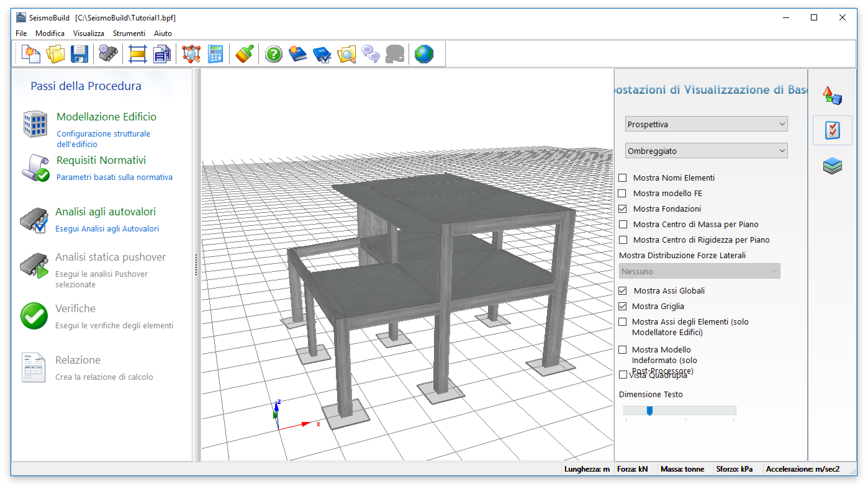Open the Nessuno lateral forces dropdown
This screenshot has width=868, height=489.
(x=699, y=271)
